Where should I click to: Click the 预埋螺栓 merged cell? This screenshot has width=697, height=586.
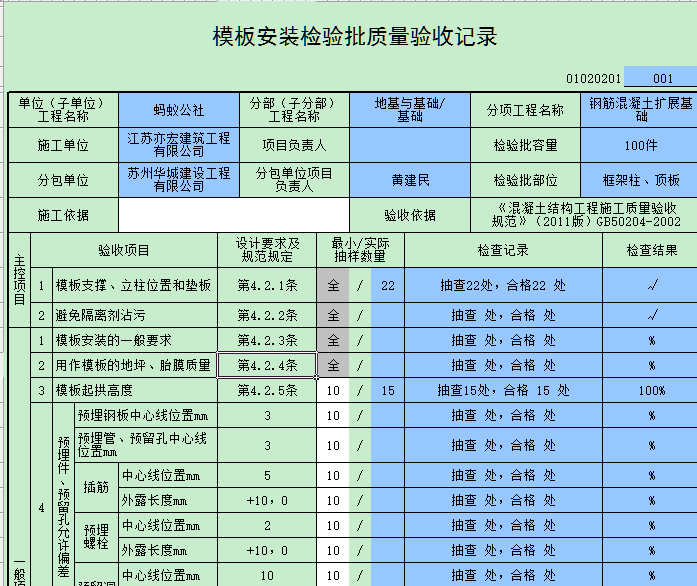96,537
